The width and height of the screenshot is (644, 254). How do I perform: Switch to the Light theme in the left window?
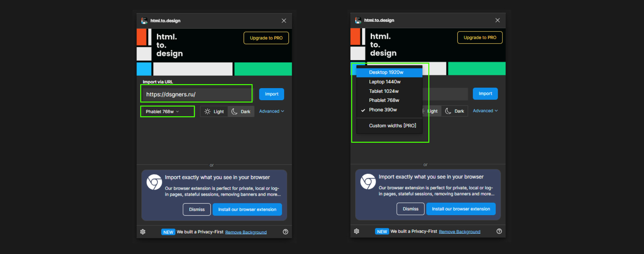point(214,112)
